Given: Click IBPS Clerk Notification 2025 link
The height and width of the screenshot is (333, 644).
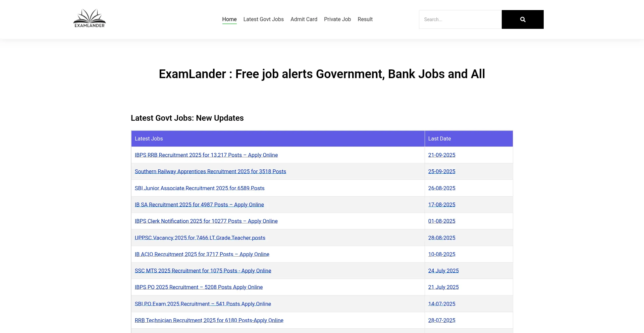Looking at the screenshot, I should [206, 221].
